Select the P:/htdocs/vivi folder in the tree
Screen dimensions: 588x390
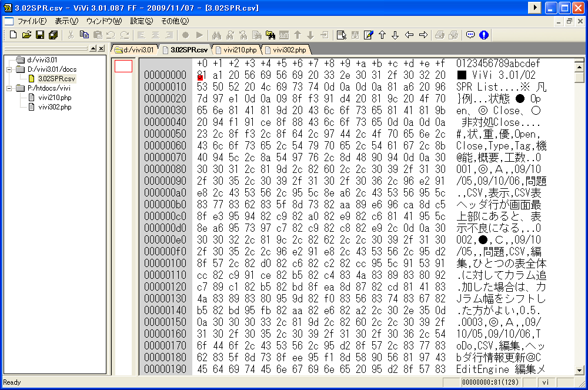tap(49, 88)
